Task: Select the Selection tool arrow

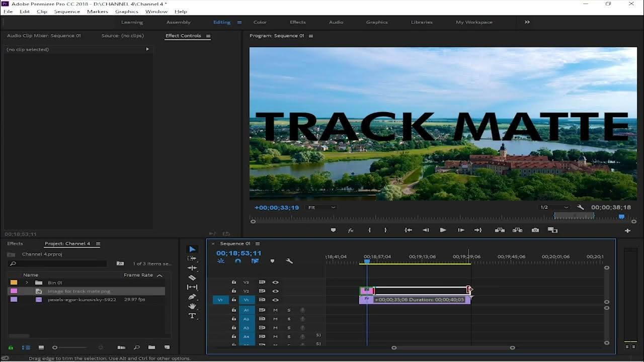Action: pos(192,249)
